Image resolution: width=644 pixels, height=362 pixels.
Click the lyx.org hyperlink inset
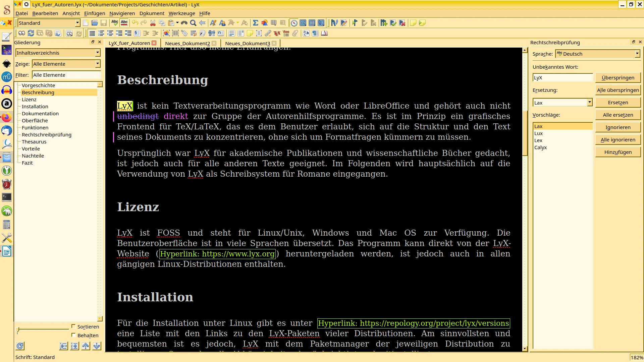[x=217, y=254]
